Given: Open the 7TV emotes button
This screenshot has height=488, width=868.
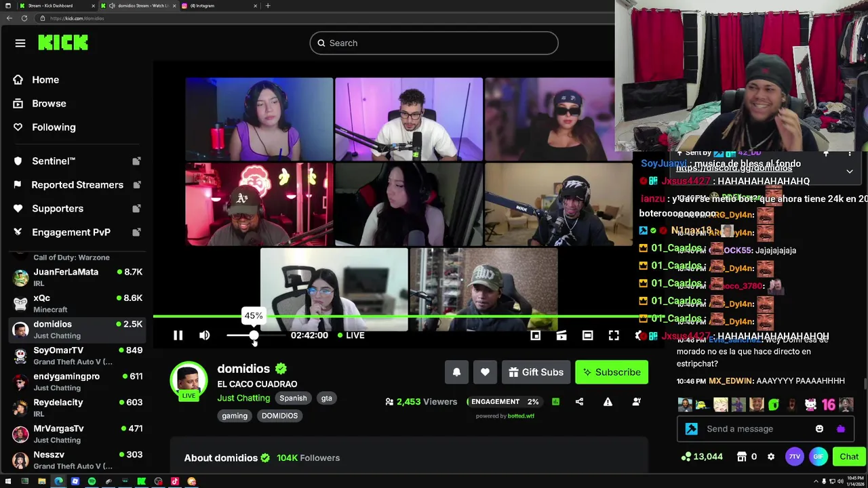Looking at the screenshot, I should pos(794,457).
